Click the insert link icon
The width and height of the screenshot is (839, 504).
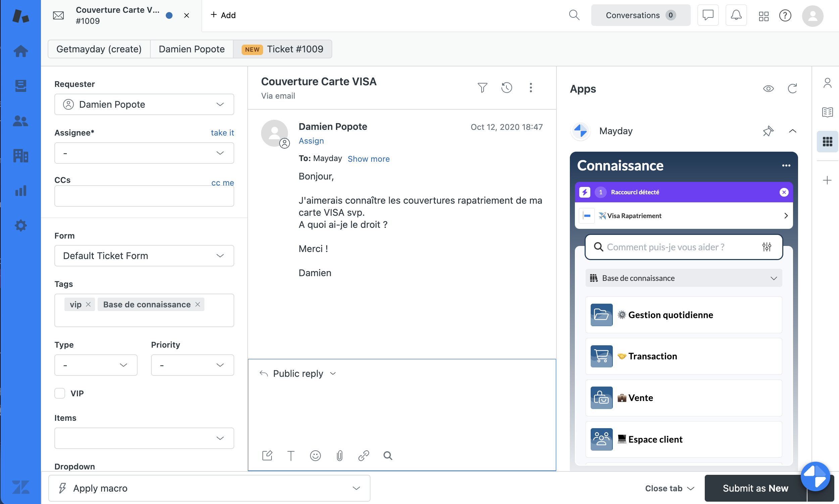click(x=363, y=455)
